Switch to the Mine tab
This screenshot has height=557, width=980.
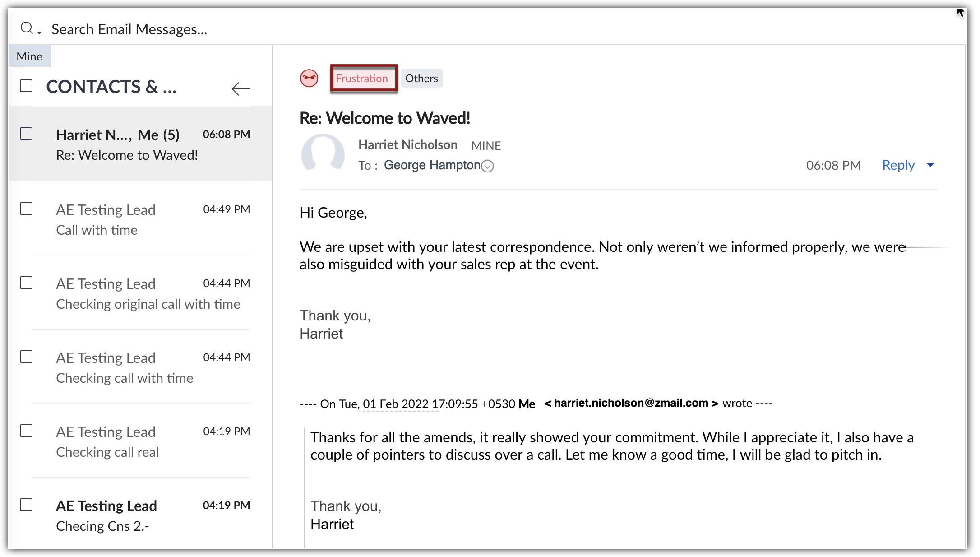pyautogui.click(x=29, y=56)
